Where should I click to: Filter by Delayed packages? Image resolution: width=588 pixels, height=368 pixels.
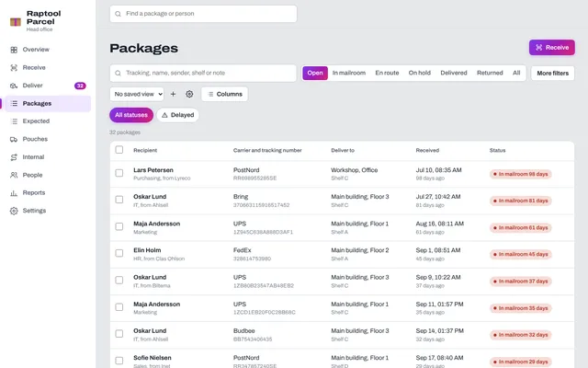177,115
